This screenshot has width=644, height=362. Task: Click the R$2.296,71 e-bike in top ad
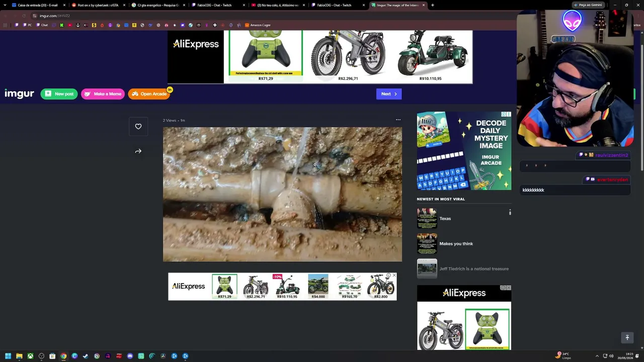pos(348,56)
